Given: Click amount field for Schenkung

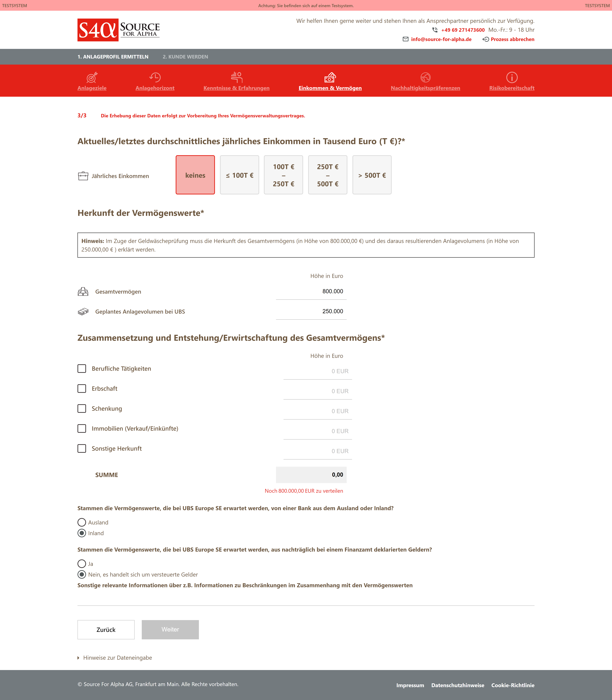Looking at the screenshot, I should (318, 411).
